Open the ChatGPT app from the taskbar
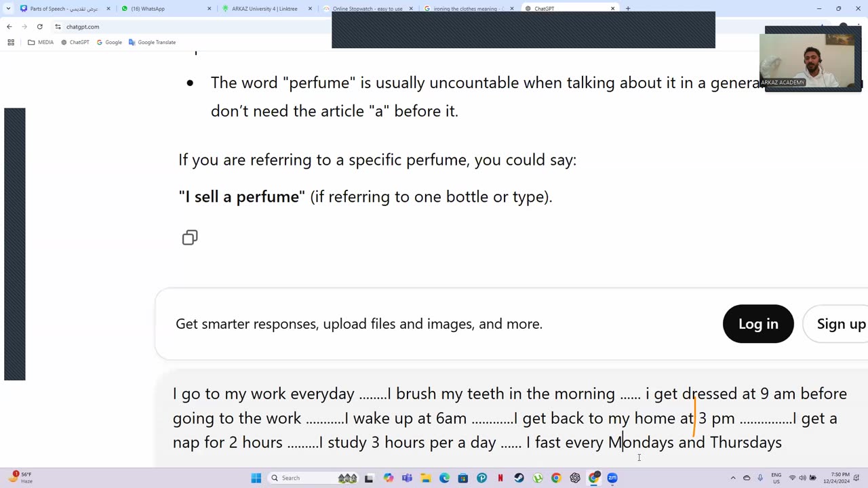The height and width of the screenshot is (488, 868). (575, 478)
